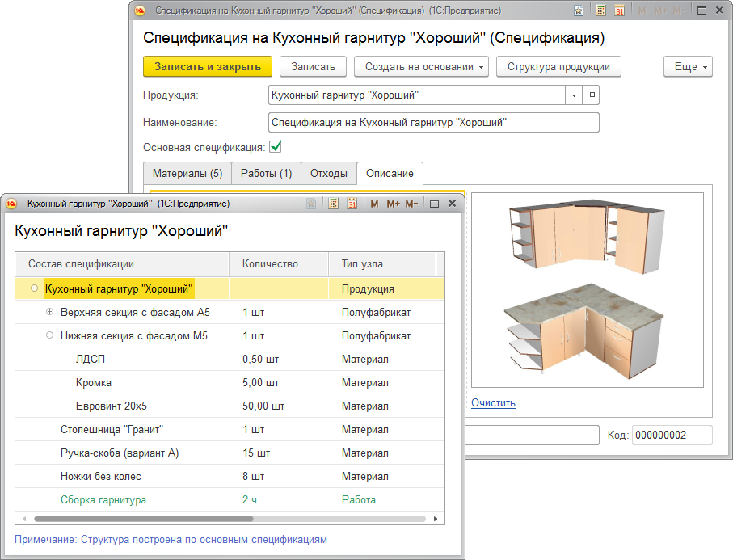Open calculator icon in the Спецификация window title bar
This screenshot has width=733, height=560.
600,11
